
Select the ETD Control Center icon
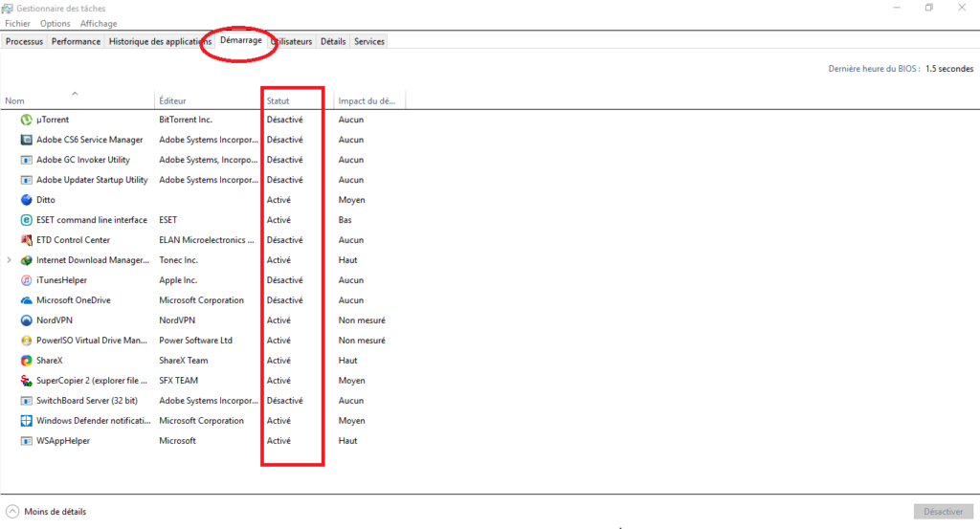pyautogui.click(x=26, y=240)
